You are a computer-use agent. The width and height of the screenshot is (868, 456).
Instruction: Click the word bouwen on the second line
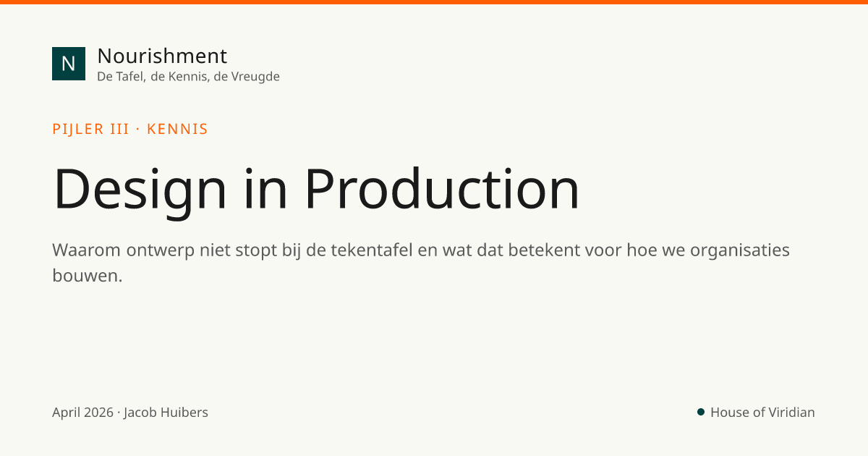(x=85, y=276)
